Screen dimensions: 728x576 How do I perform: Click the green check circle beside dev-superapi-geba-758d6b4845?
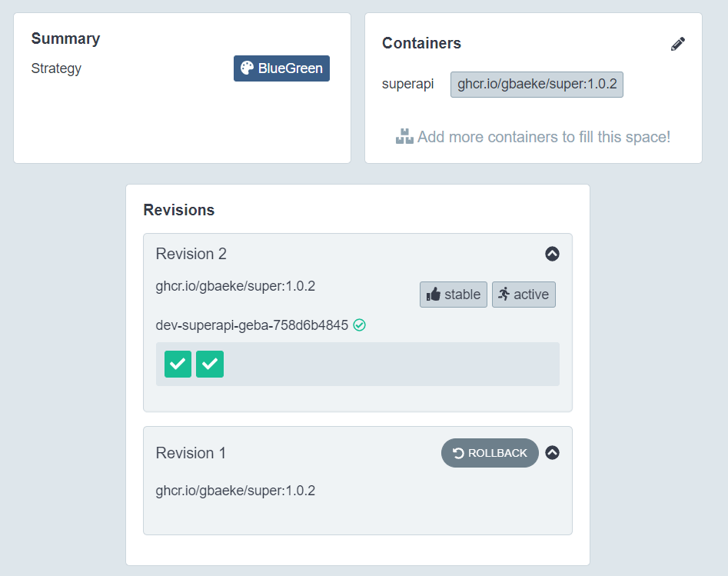[360, 325]
